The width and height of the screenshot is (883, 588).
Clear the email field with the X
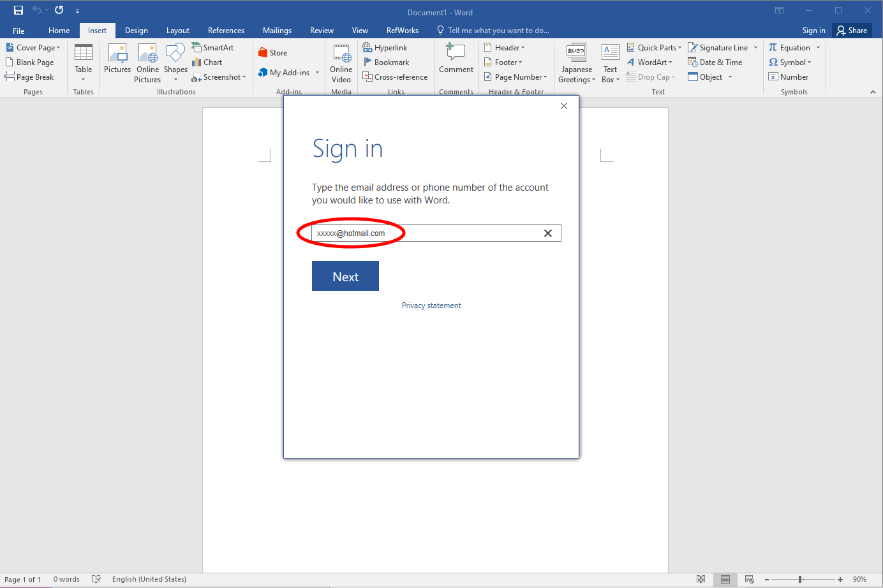pyautogui.click(x=547, y=233)
